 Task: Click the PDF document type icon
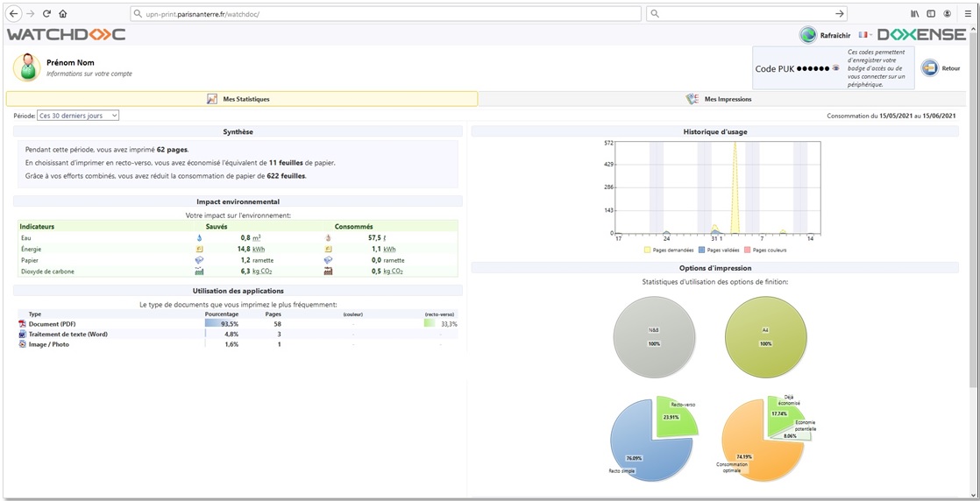23,324
